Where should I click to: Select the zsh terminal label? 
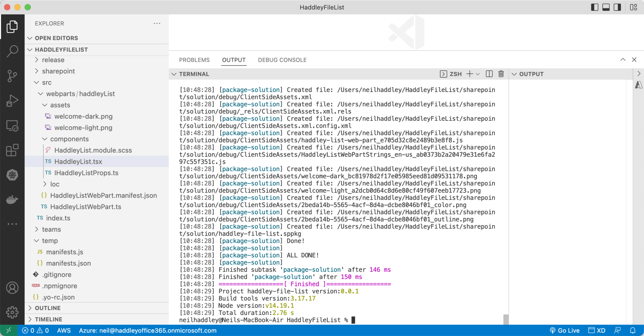(x=451, y=74)
